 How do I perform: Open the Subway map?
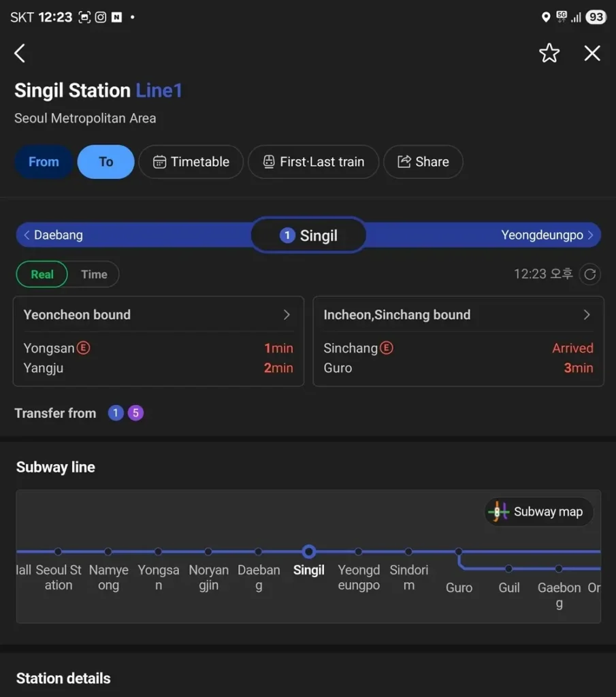539,512
